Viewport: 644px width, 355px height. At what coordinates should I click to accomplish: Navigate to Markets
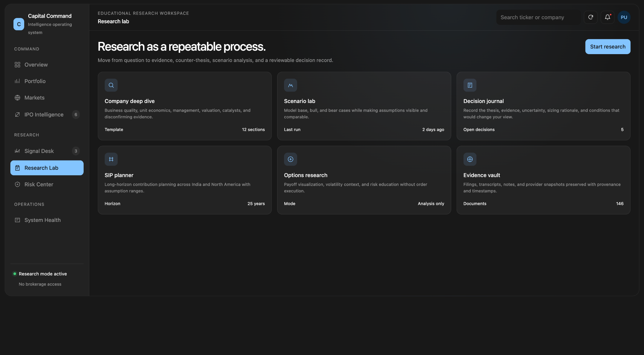tap(47, 98)
